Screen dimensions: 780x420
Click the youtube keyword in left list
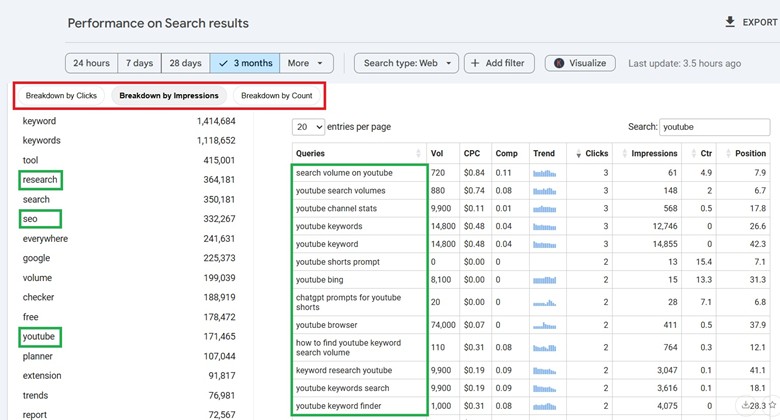(40, 337)
